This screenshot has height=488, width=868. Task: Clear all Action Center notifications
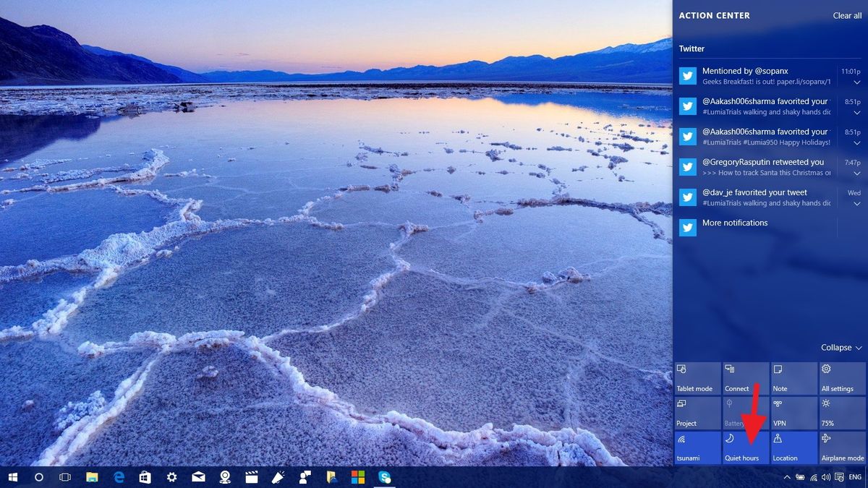(x=846, y=15)
